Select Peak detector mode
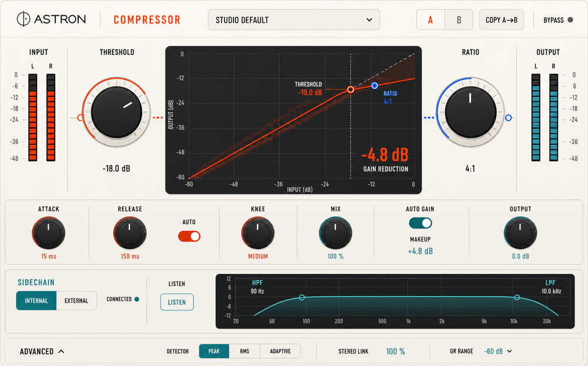This screenshot has height=366, width=588. pos(214,351)
